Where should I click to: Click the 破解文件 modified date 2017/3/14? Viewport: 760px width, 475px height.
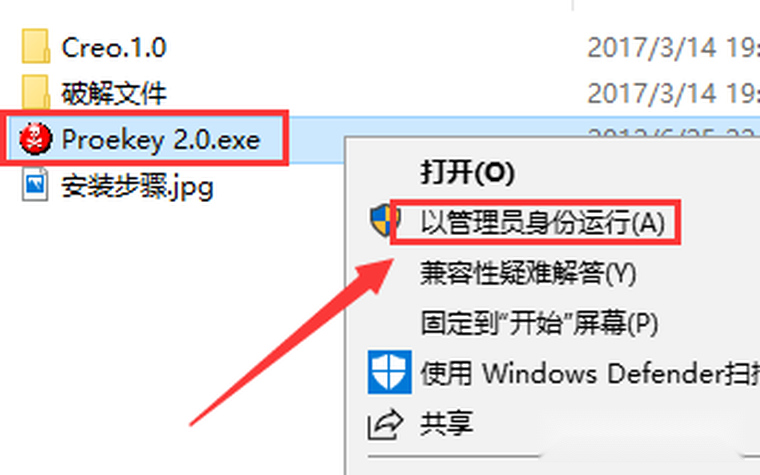pos(652,93)
